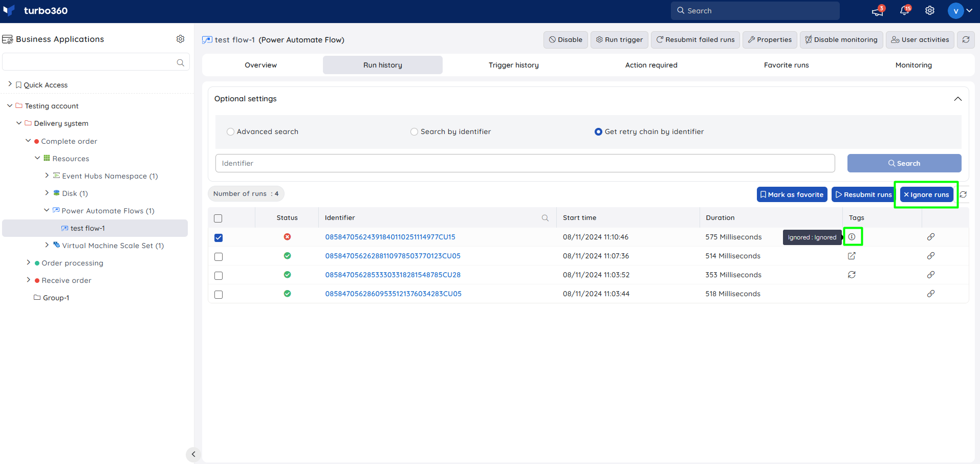Open the notifications bell icon

[x=904, y=10]
